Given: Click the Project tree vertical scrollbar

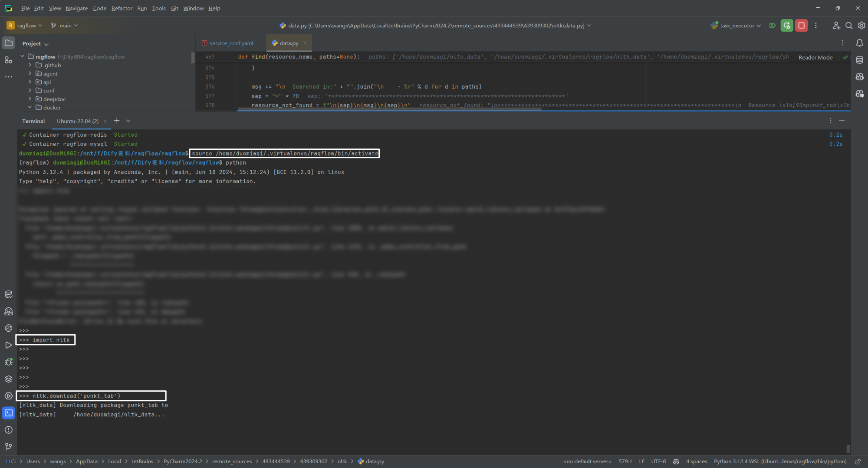Looking at the screenshot, I should coord(193,58).
